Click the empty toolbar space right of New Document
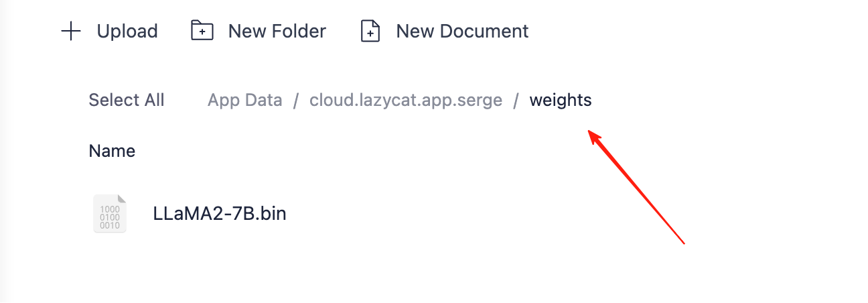Viewport: 868px width, 303px height. 697,32
